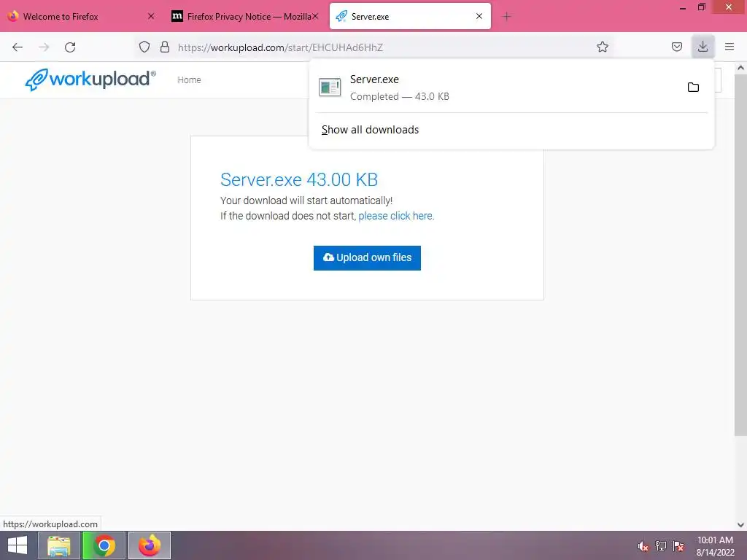Click the back navigation arrow
Screen dimensions: 747x560
pyautogui.click(x=18, y=47)
